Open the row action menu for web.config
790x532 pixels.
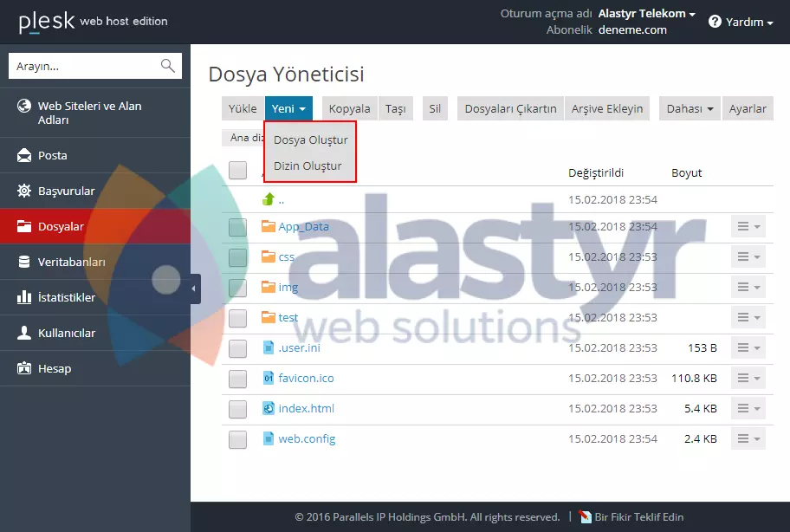(748, 438)
